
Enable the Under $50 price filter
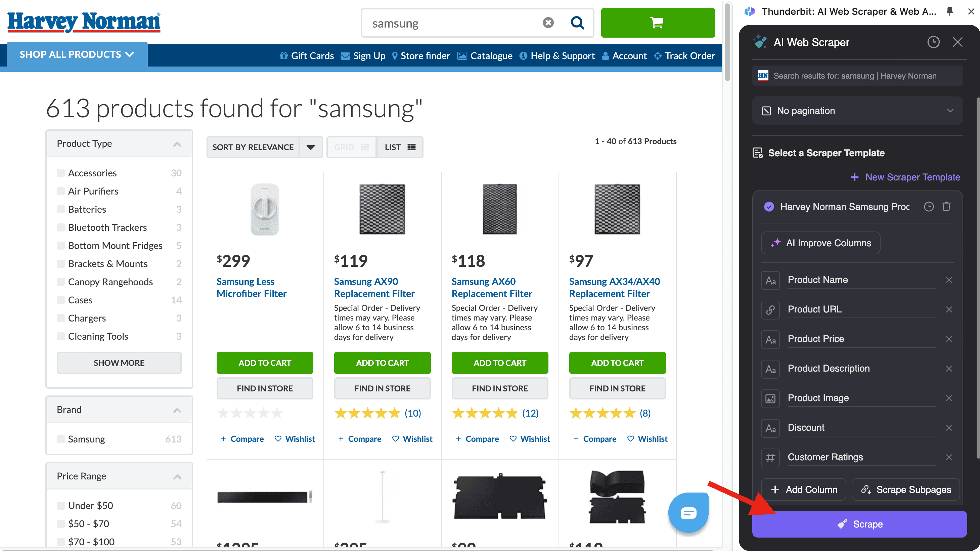[x=60, y=506]
